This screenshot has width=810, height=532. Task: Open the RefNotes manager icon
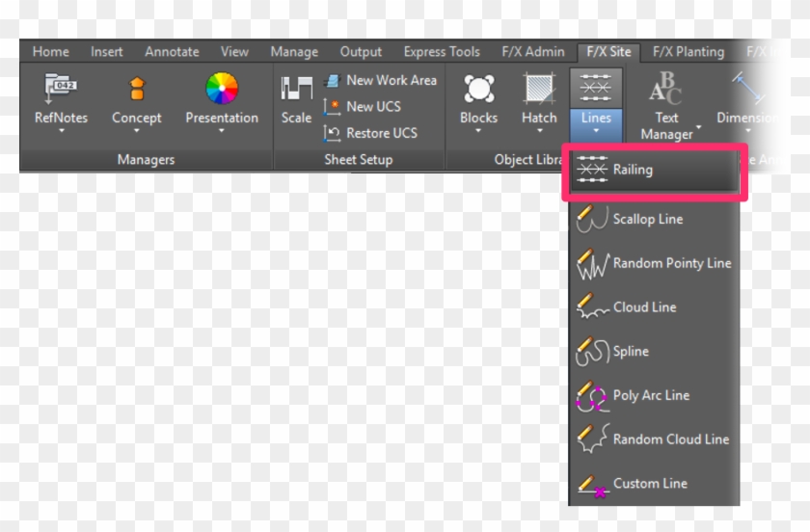(61, 90)
